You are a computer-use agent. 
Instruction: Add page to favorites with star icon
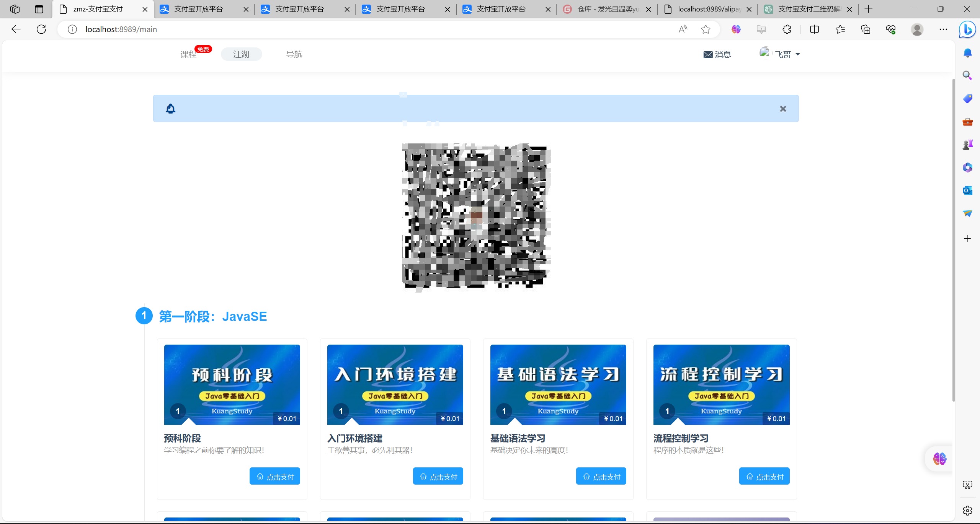pyautogui.click(x=706, y=29)
